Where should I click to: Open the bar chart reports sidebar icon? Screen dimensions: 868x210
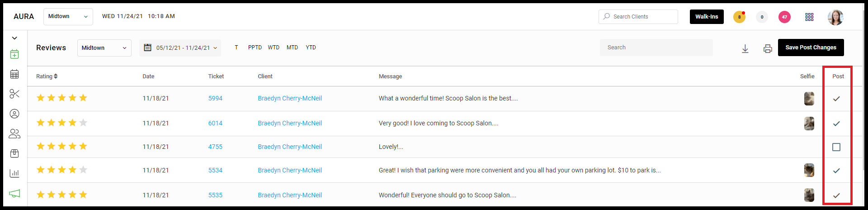click(x=14, y=173)
